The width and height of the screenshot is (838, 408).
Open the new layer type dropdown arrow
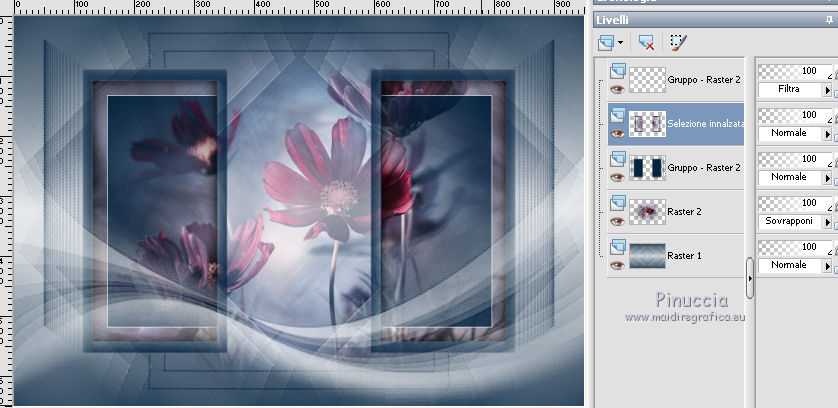tap(620, 43)
